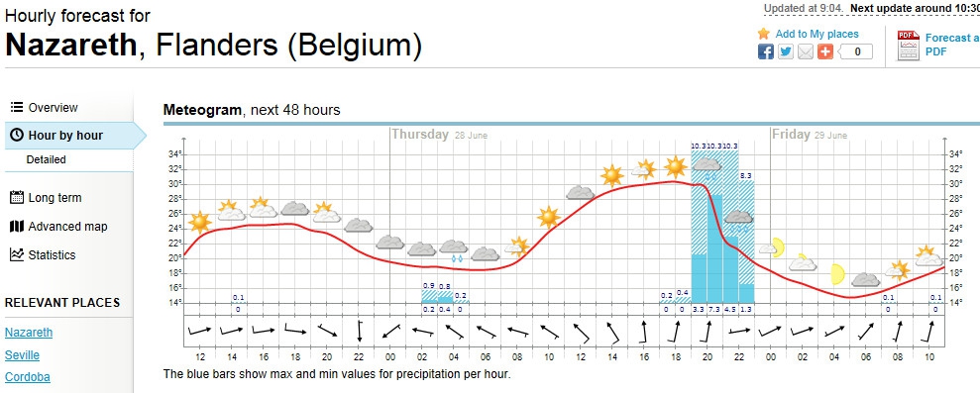980x393 pixels.
Task: Click the Add to My places link
Action: coord(817,35)
